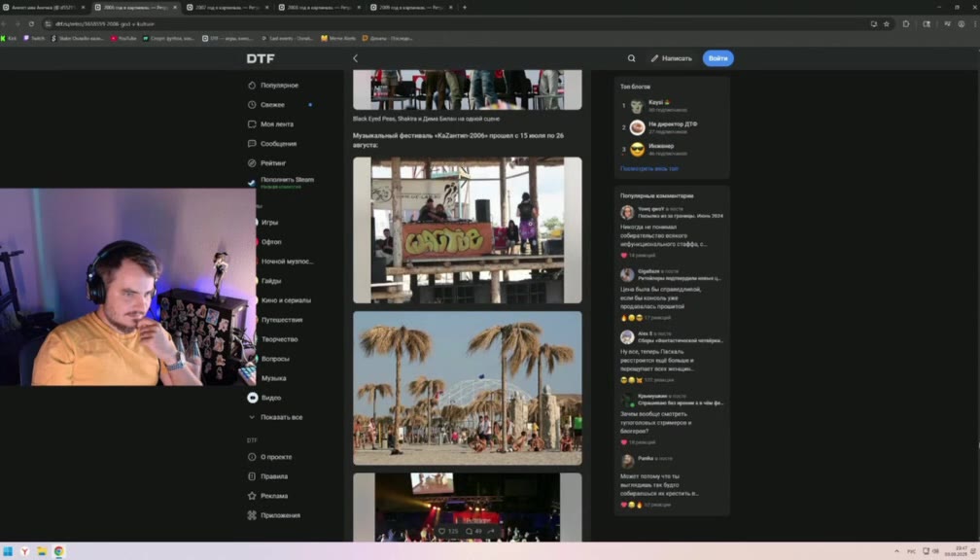
Task: Open comments via the speech bubble icon
Action: [x=469, y=531]
